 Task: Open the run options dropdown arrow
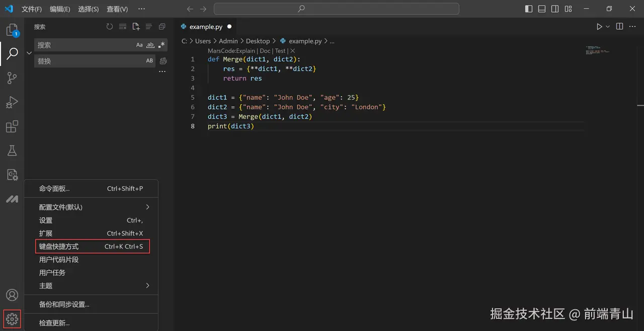point(608,27)
